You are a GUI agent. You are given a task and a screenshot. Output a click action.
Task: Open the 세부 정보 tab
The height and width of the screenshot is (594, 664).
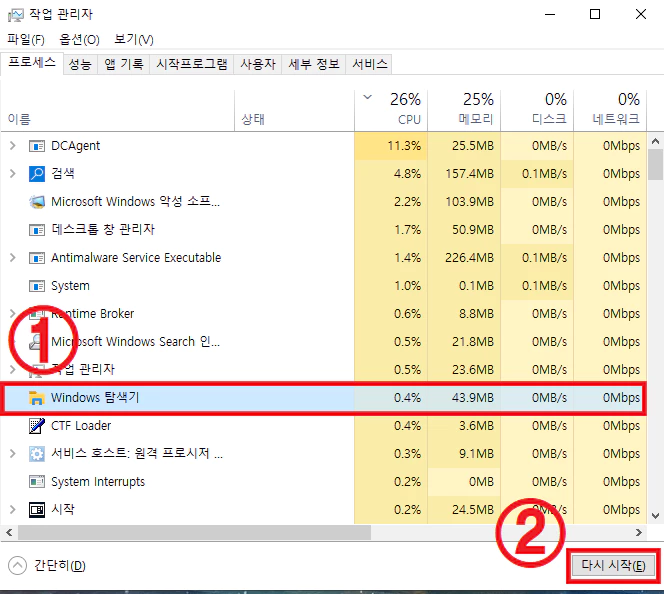[314, 64]
